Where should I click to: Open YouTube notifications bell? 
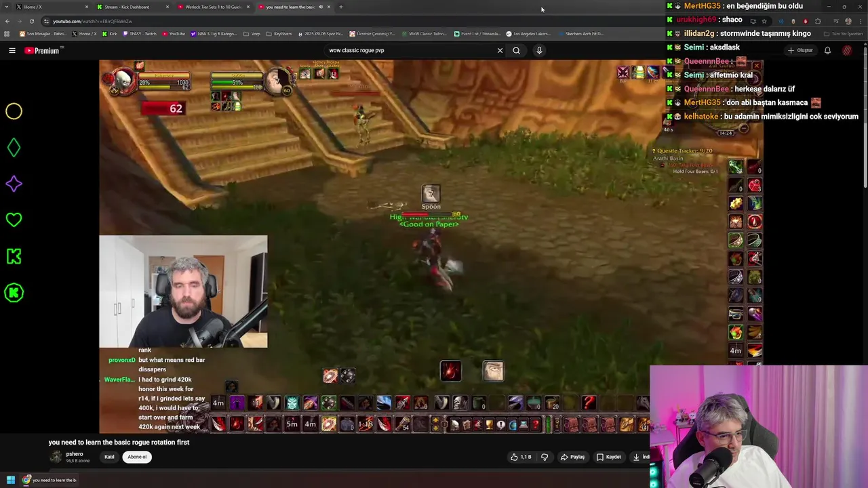(827, 50)
